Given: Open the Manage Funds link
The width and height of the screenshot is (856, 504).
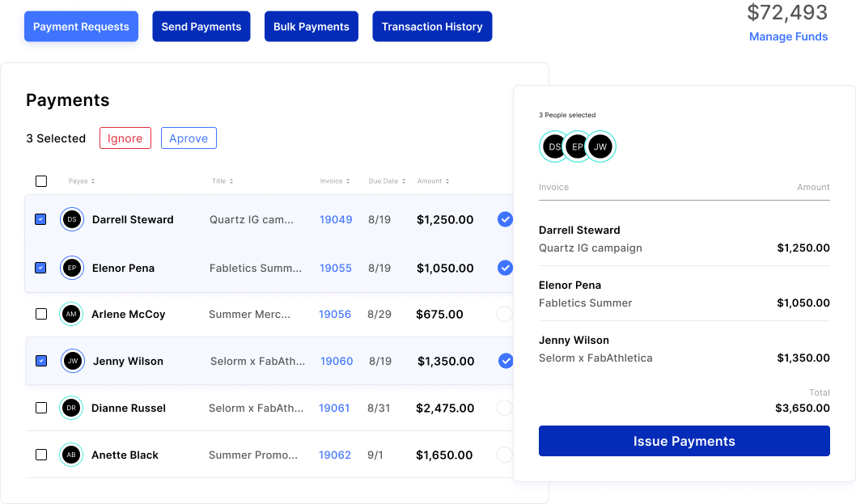Looking at the screenshot, I should coord(788,36).
